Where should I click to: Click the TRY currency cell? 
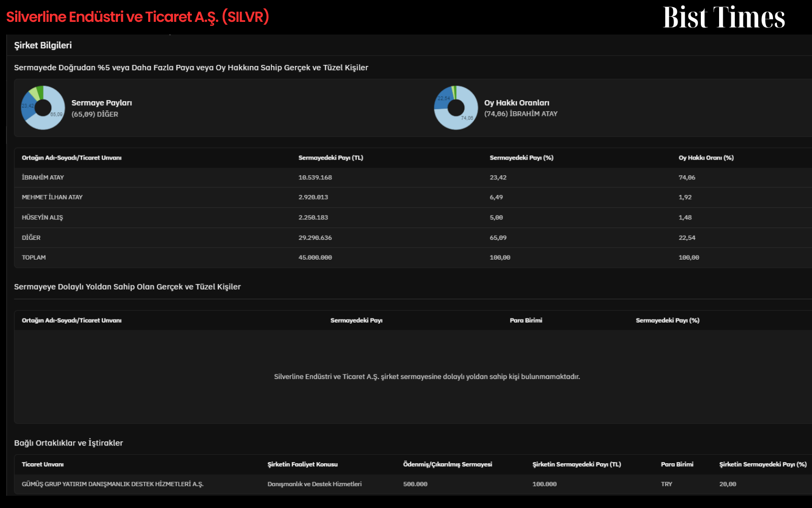[x=666, y=484]
